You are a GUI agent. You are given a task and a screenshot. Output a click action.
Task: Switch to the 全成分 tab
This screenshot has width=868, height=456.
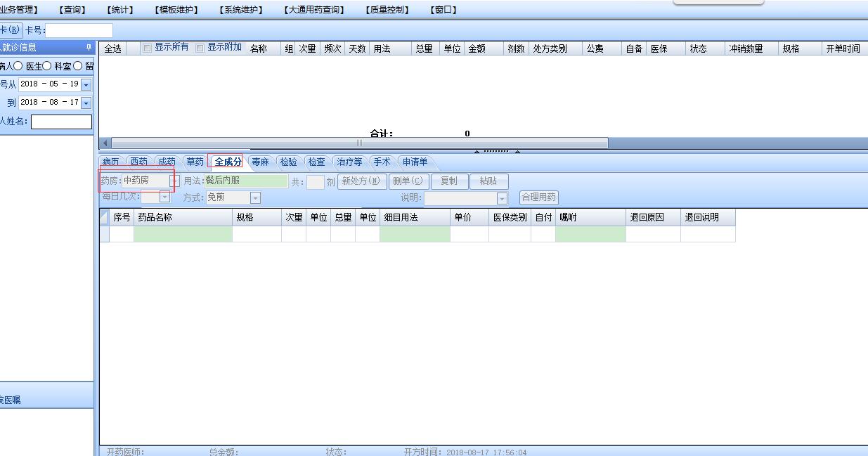[x=228, y=162]
